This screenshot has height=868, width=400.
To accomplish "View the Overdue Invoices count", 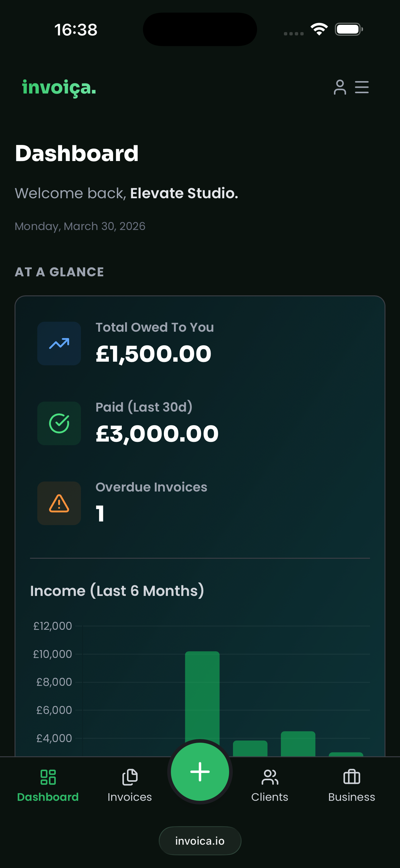I will tap(100, 514).
